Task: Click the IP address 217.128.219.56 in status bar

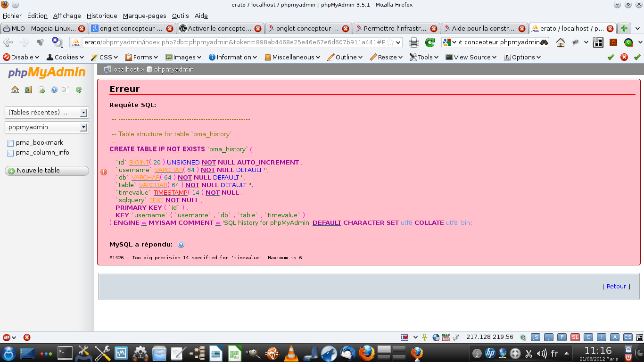Action: [x=490, y=337]
